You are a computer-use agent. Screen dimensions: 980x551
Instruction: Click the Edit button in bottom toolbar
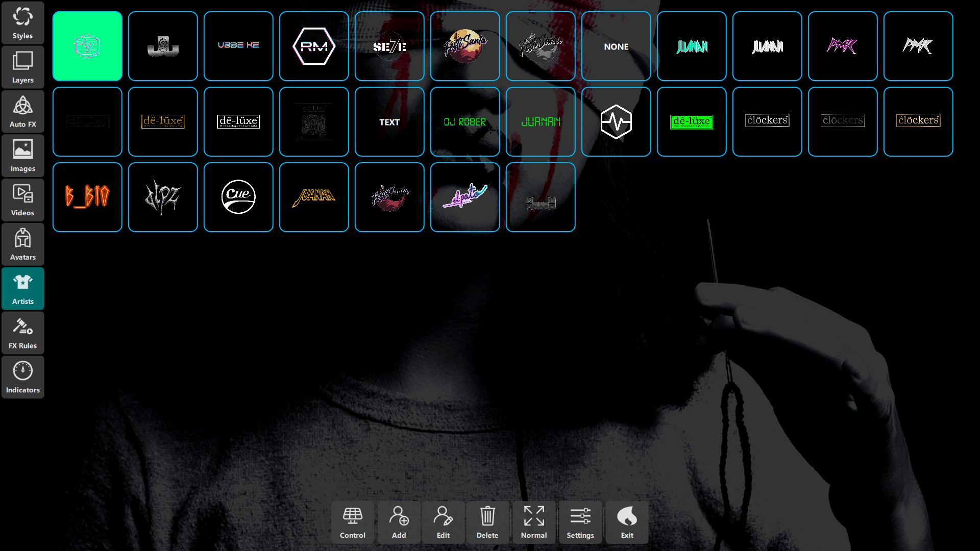click(x=443, y=521)
